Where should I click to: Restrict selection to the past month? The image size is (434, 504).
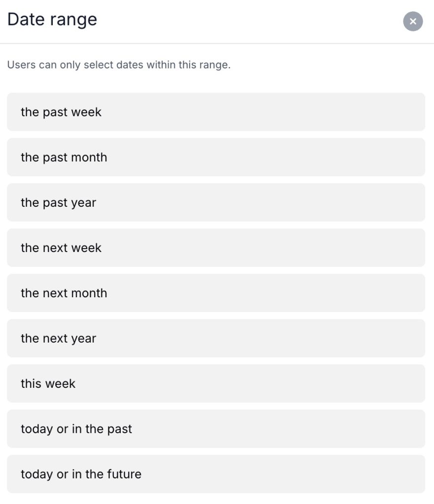[216, 157]
